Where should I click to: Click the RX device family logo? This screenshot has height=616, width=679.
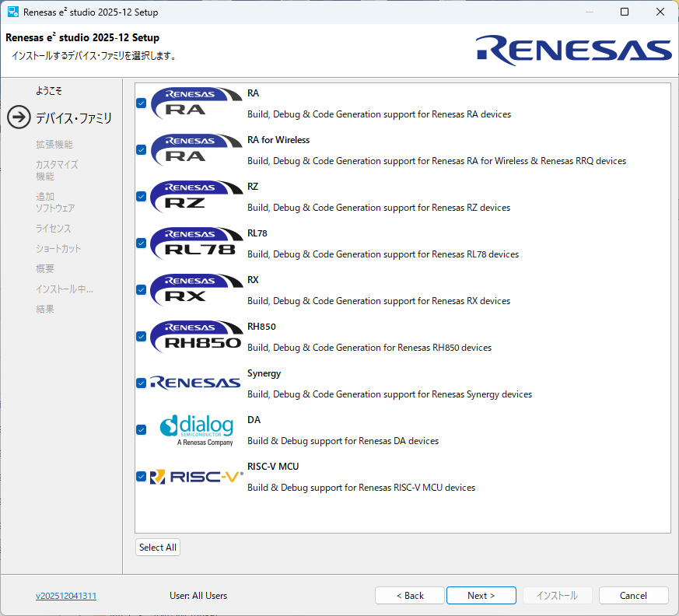click(196, 289)
